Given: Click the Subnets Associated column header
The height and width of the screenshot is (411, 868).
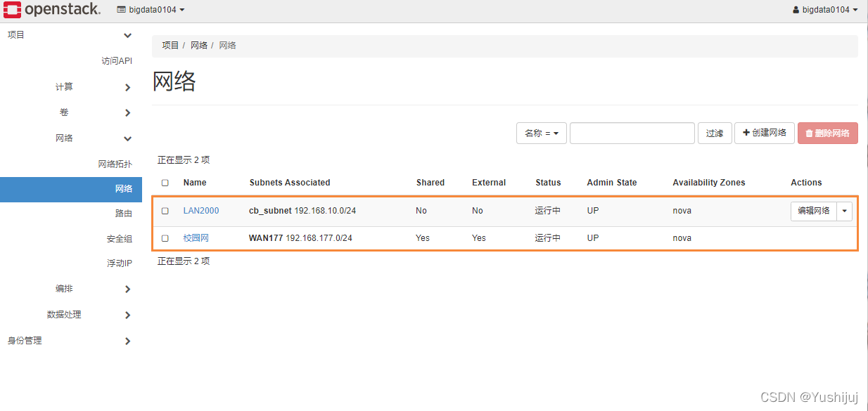Looking at the screenshot, I should pyautogui.click(x=290, y=183).
